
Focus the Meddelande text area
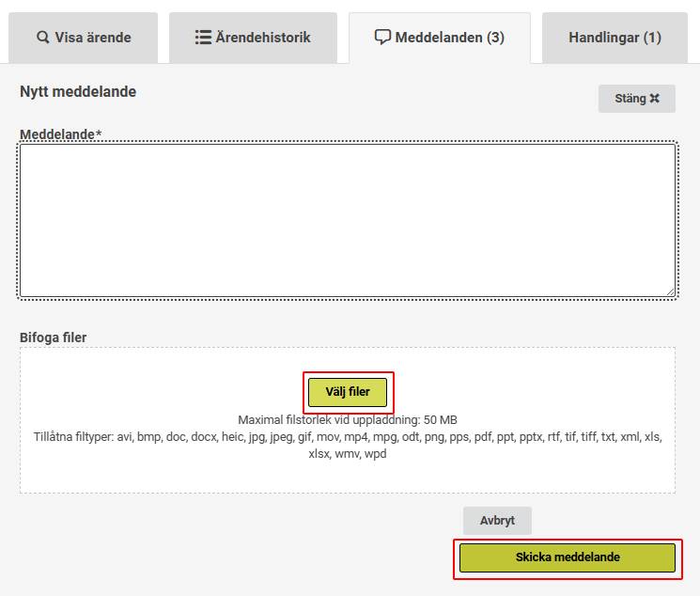pos(347,220)
